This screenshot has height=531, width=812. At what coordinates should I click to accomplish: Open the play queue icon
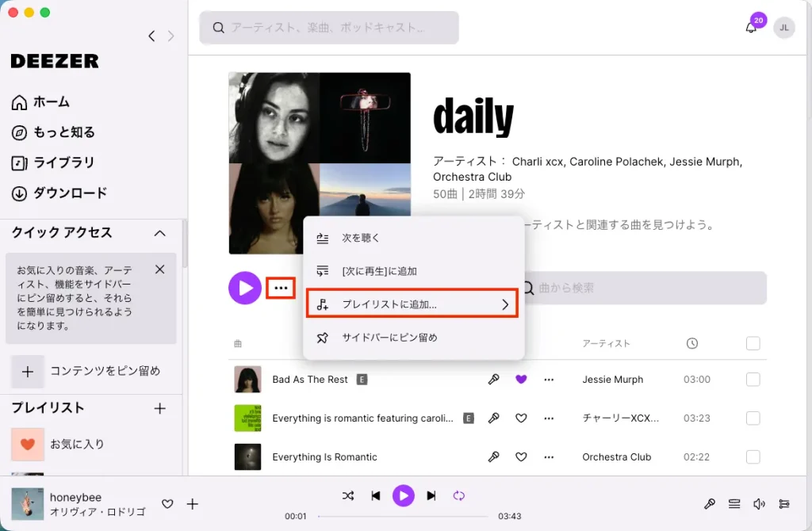(x=734, y=503)
